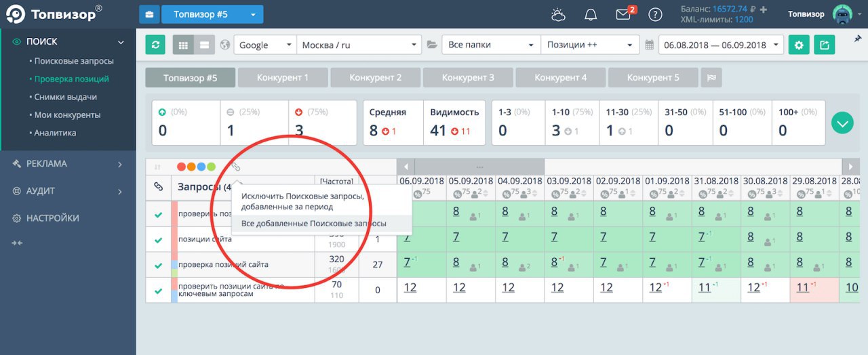Open the Москва / ru region dropdown
Viewport: 868px width, 355px height.
(359, 45)
